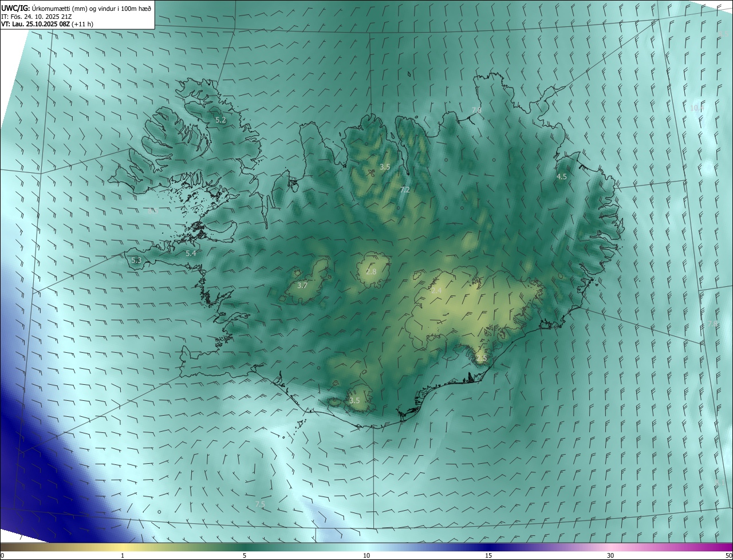This screenshot has height=560, width=733.
Task: Click the "UWC/IG:" map title text
Action: (15, 8)
